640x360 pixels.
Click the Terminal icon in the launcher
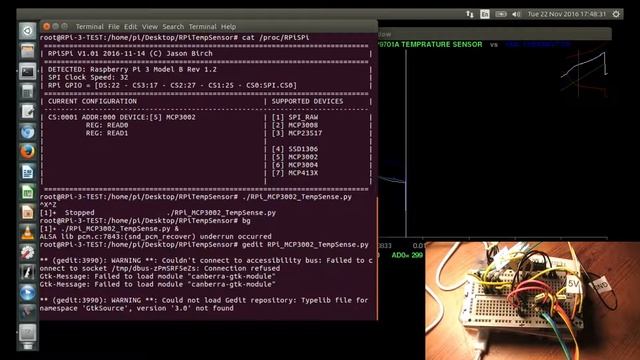coord(27,72)
